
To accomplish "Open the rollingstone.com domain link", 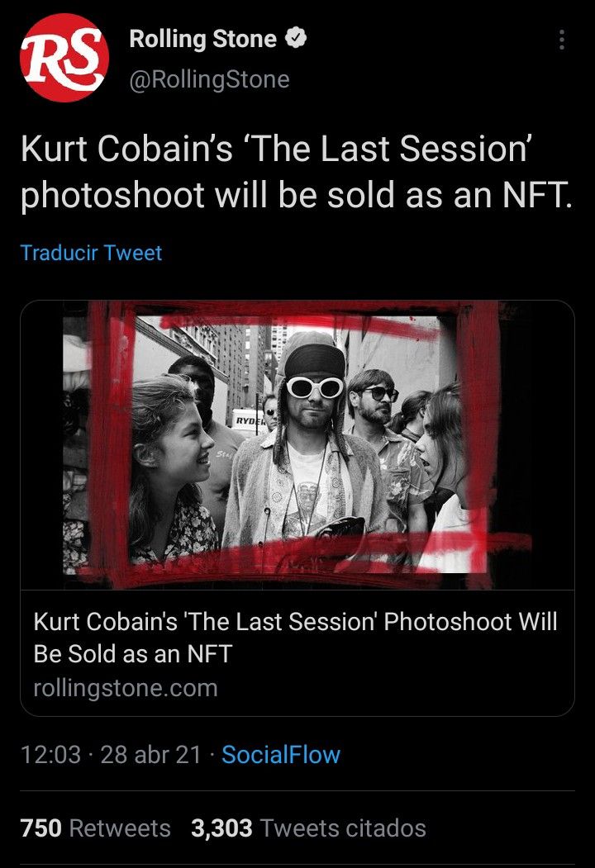I will (125, 688).
